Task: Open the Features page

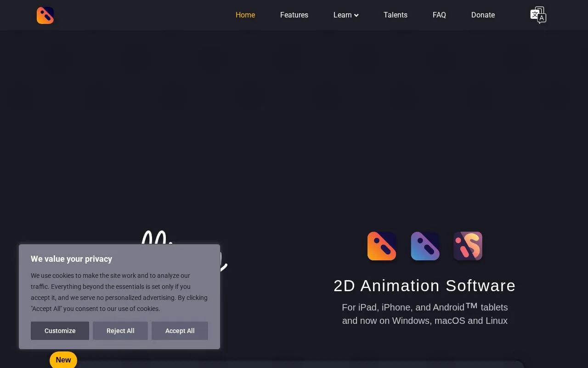Action: click(294, 15)
